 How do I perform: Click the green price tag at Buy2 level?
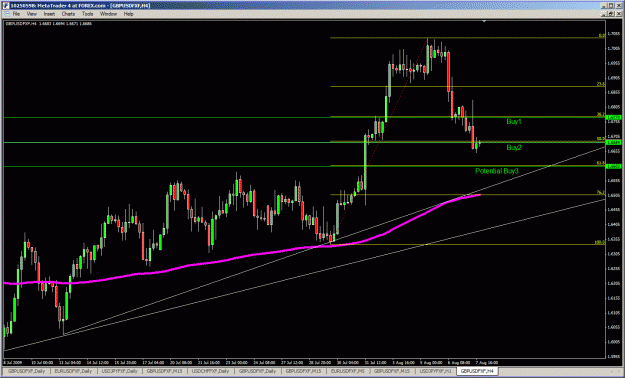[x=613, y=142]
